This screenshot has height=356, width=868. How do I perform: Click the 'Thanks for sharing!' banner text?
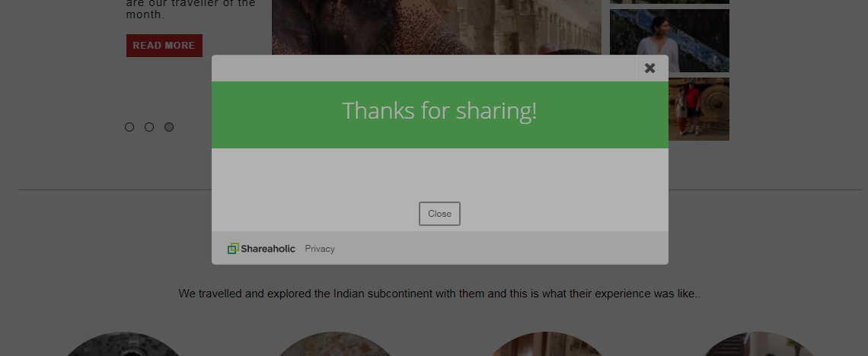pos(439,111)
